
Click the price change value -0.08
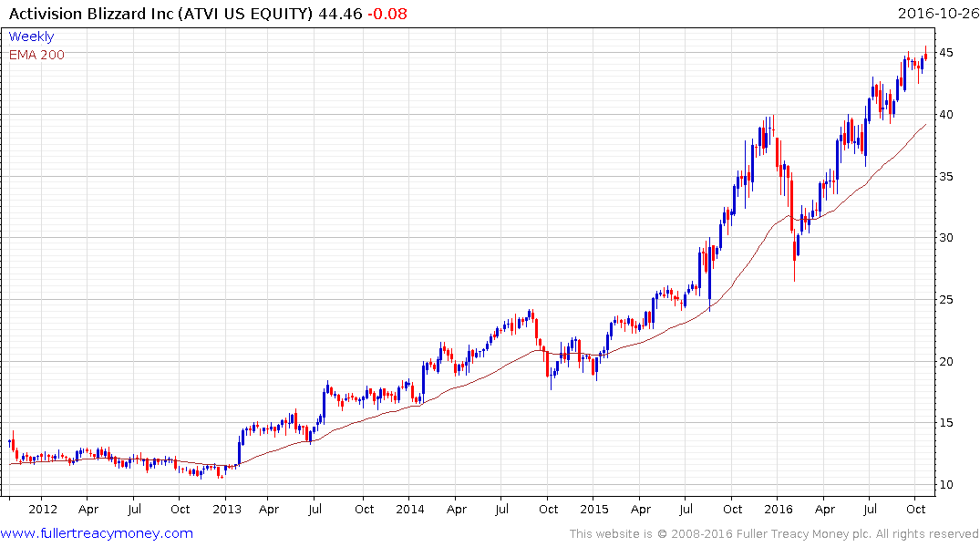tap(387, 13)
